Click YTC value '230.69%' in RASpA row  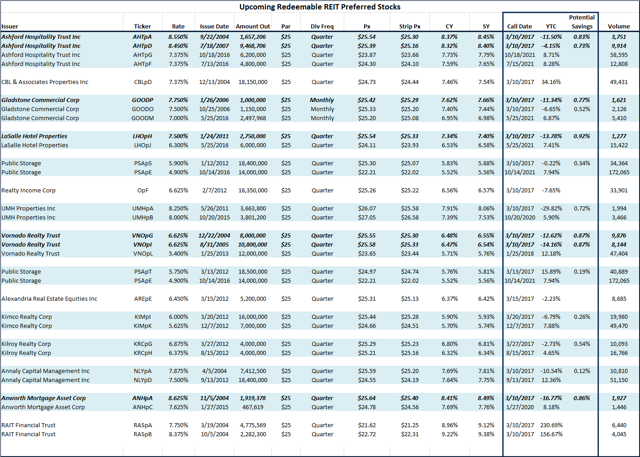(x=551, y=425)
